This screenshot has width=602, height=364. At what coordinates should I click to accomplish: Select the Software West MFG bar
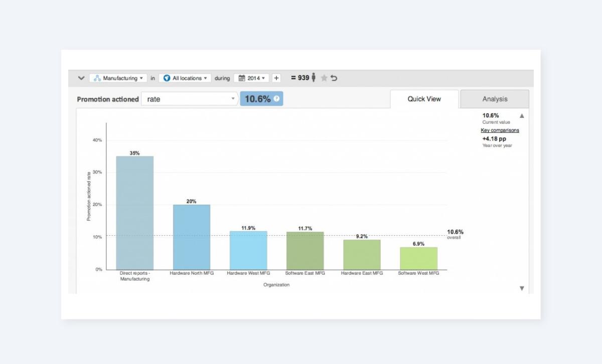[x=418, y=259]
